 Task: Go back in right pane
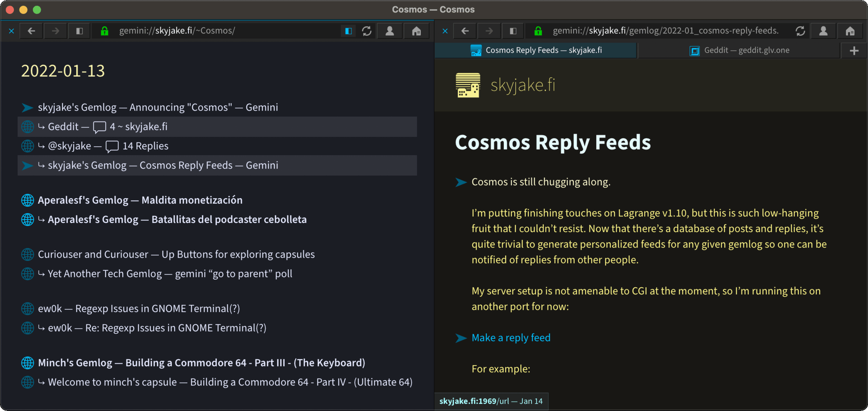click(465, 31)
